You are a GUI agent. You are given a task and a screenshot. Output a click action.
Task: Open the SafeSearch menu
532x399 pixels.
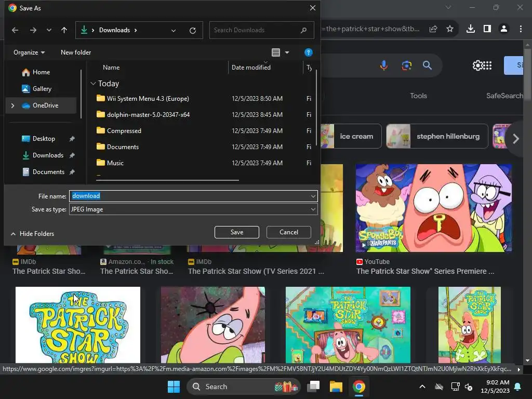coord(505,96)
